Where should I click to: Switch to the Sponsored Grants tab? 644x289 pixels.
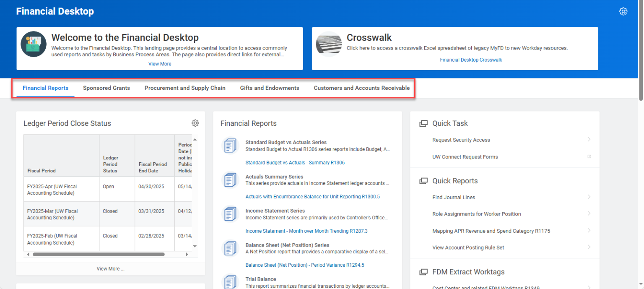[106, 88]
